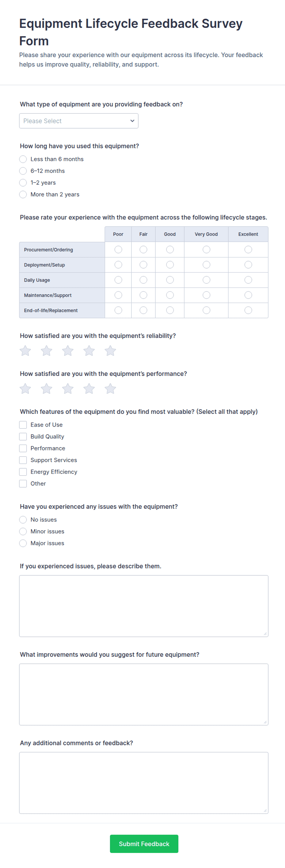
Task: Rate reliability with the first star
Action: [25, 351]
